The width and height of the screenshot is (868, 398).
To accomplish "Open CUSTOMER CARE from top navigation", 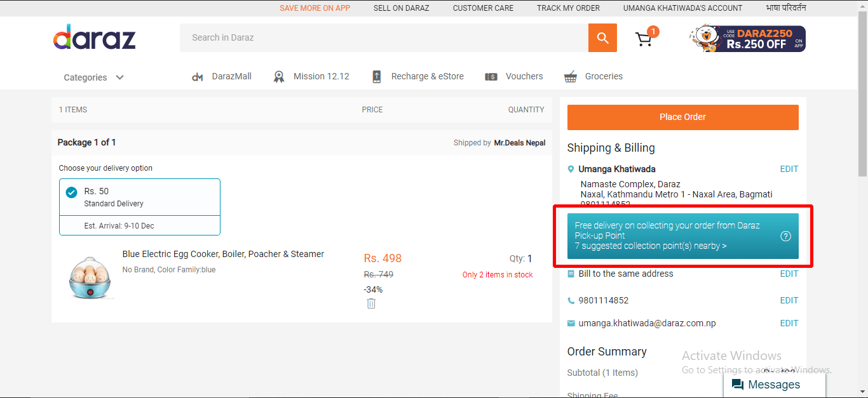I will click(482, 8).
